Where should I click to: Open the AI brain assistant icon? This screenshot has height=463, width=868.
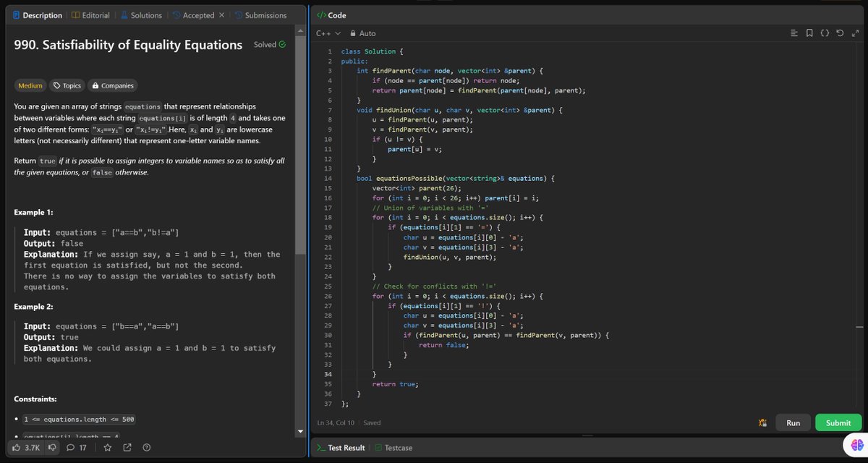click(x=855, y=446)
